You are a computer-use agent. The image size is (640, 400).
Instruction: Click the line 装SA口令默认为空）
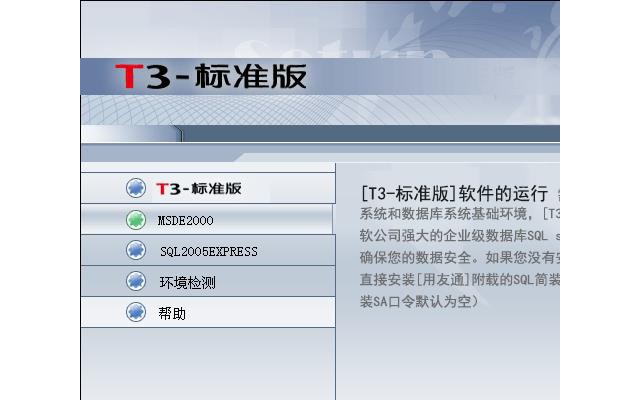419,302
